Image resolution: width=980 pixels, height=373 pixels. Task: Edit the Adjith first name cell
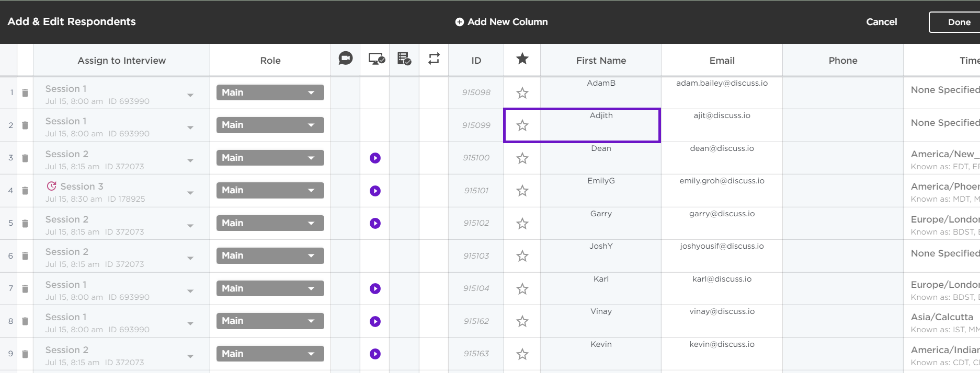pyautogui.click(x=601, y=125)
